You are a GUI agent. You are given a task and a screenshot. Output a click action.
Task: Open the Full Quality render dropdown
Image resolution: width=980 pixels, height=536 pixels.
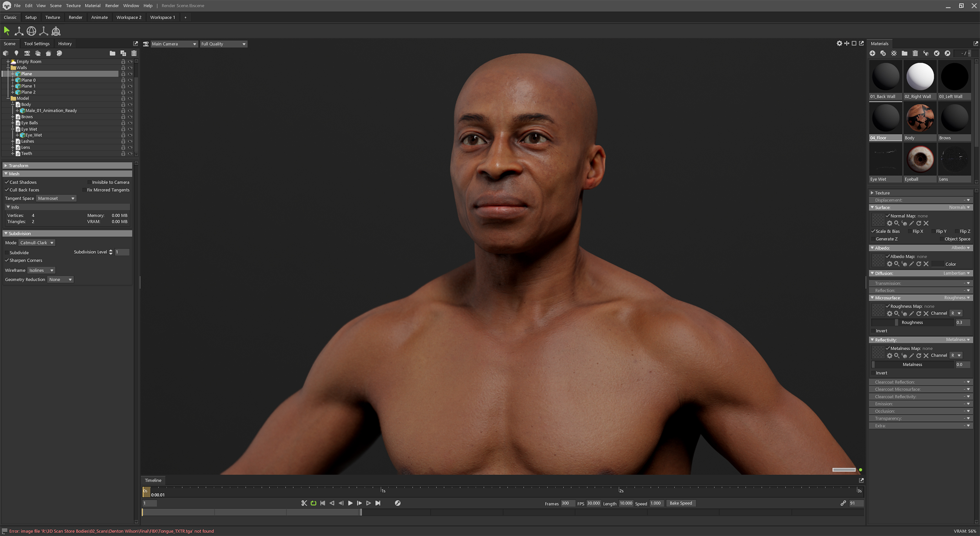[x=223, y=44]
